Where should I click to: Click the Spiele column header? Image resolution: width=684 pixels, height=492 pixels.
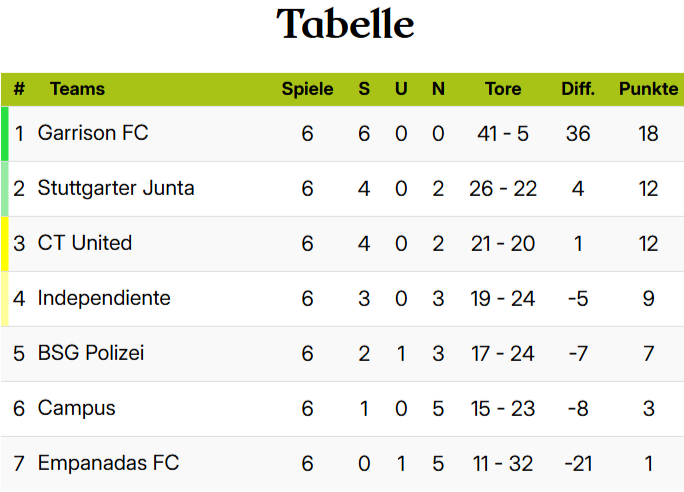click(307, 89)
